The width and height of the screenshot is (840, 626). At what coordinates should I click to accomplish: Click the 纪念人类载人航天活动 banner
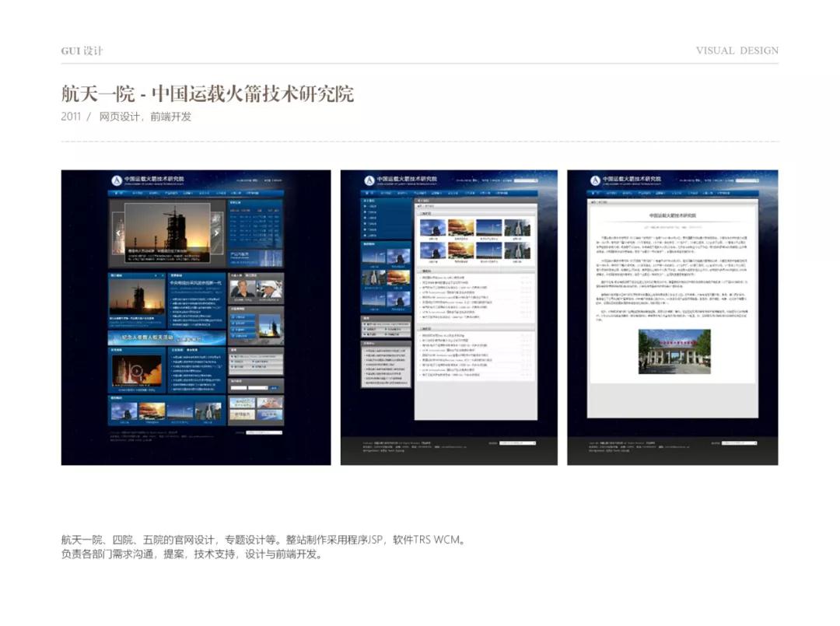(x=166, y=337)
